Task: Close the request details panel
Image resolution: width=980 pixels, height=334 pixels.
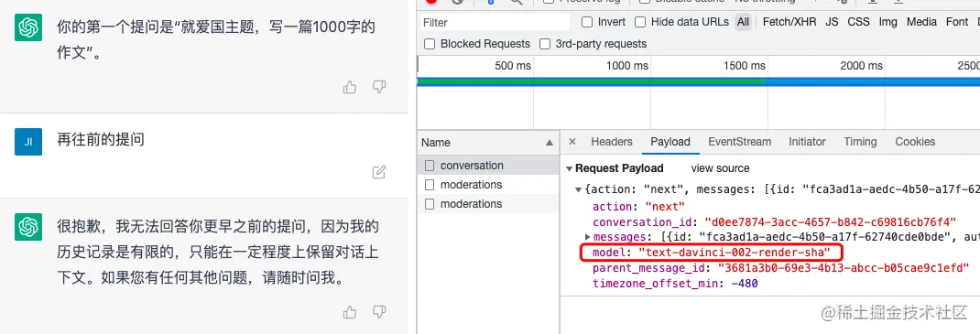Action: (x=572, y=142)
